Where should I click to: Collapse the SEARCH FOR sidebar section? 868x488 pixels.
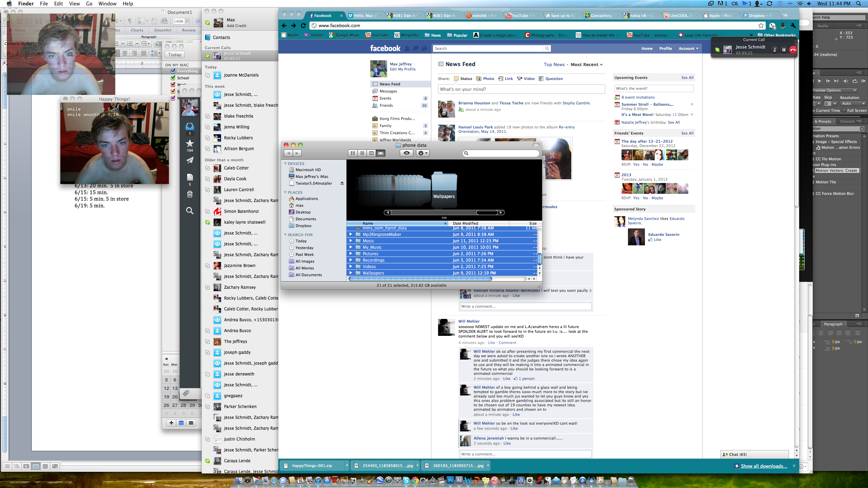pyautogui.click(x=285, y=235)
